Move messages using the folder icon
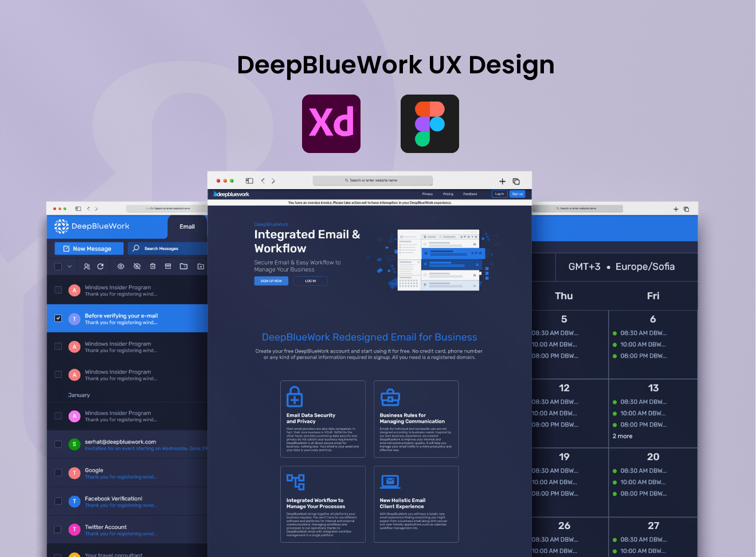This screenshot has height=557, width=756. 184,266
